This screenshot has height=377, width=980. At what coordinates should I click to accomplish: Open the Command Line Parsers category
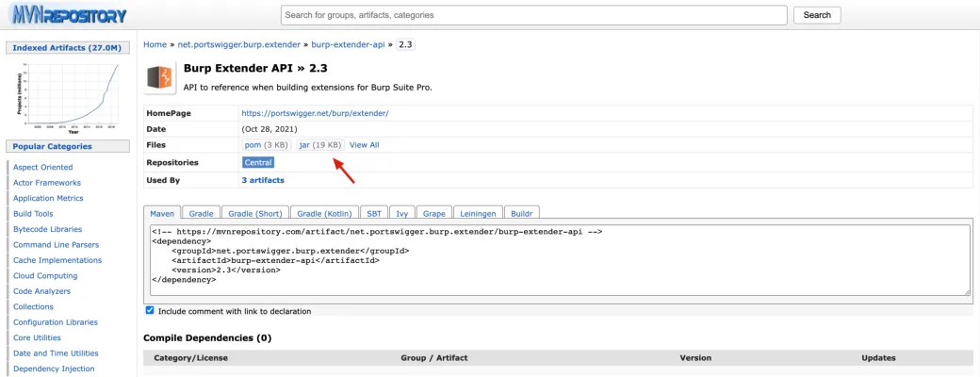coord(57,244)
